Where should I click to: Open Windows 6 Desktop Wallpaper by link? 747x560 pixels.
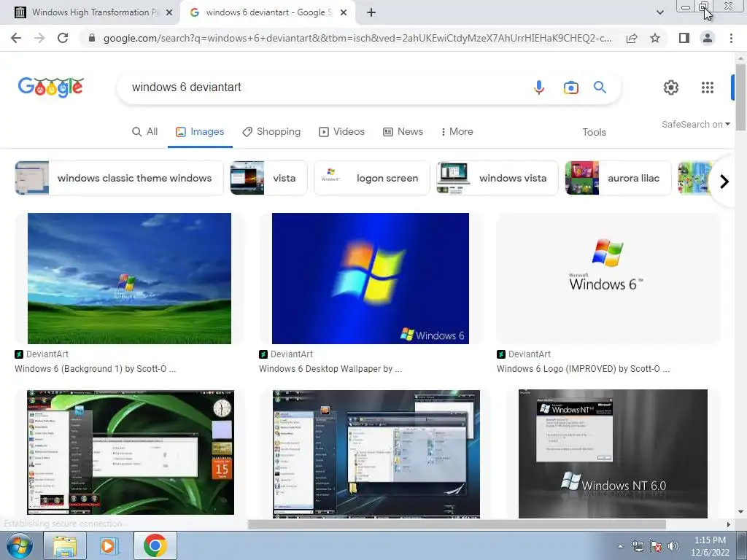click(x=330, y=369)
